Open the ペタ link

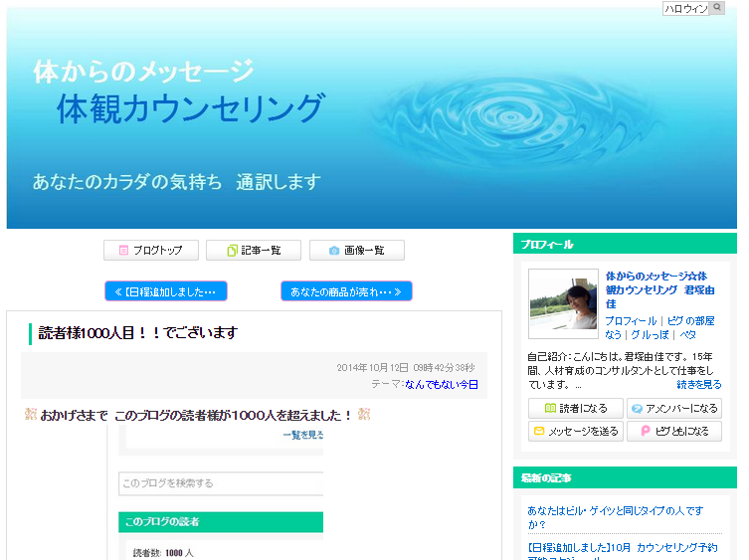tap(687, 335)
